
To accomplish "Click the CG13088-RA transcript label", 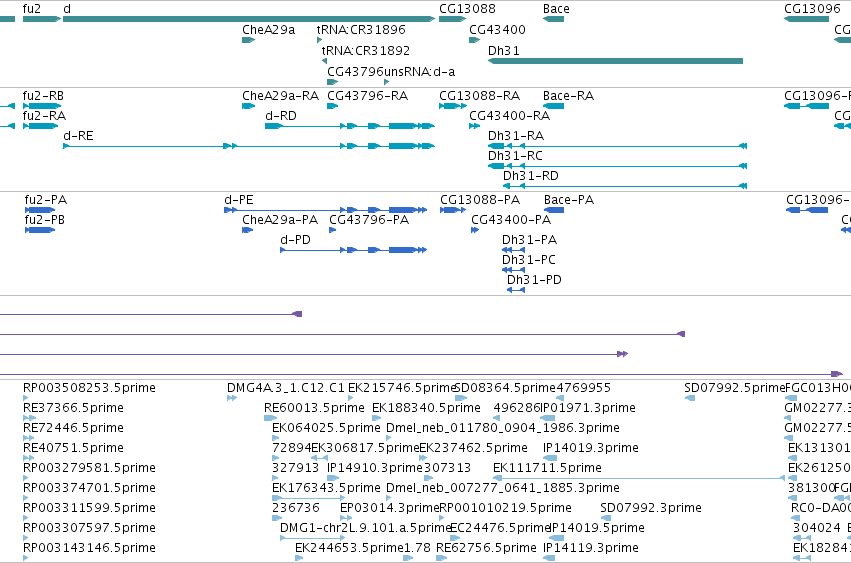I will click(x=480, y=96).
